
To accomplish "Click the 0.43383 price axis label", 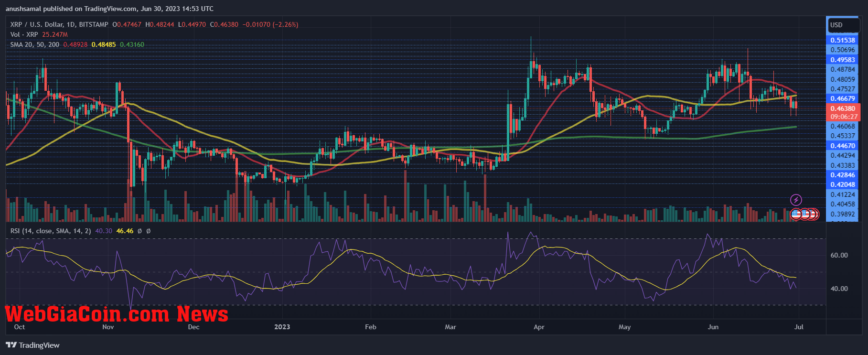I will click(843, 165).
